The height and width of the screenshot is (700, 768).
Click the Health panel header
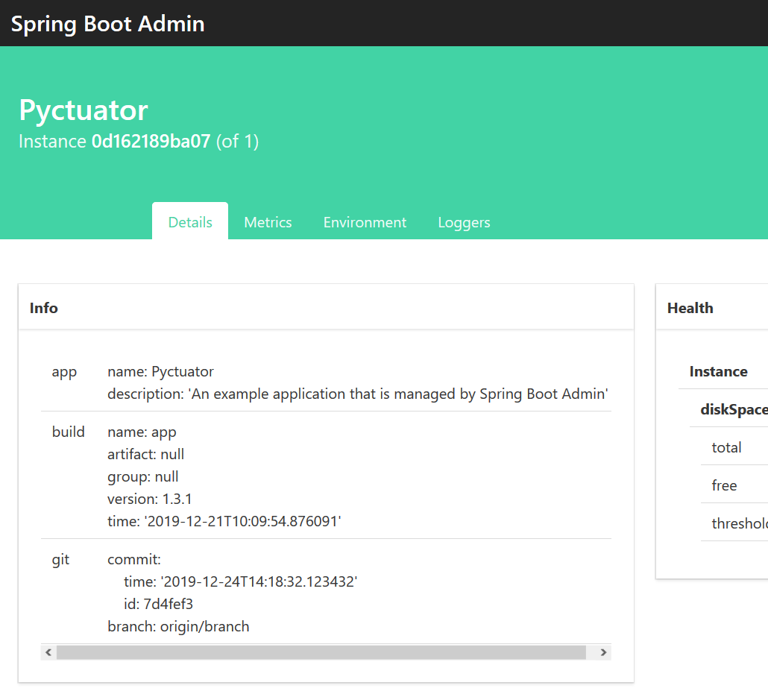(x=712, y=307)
